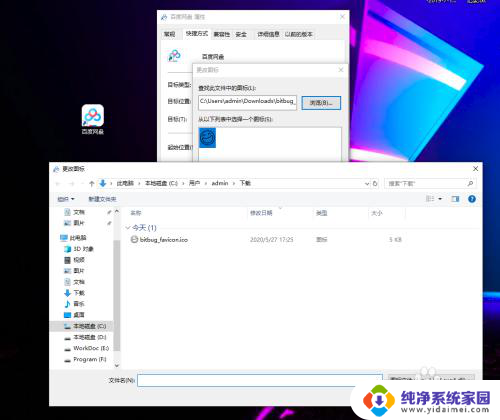Select the bitbug_favicon.ico file
This screenshot has height=420, width=500.
click(x=159, y=240)
